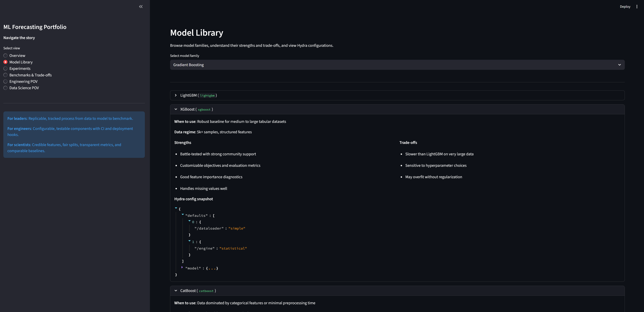Click the 'For scientists' info text
Screen dimensions: 644x312
[64, 148]
